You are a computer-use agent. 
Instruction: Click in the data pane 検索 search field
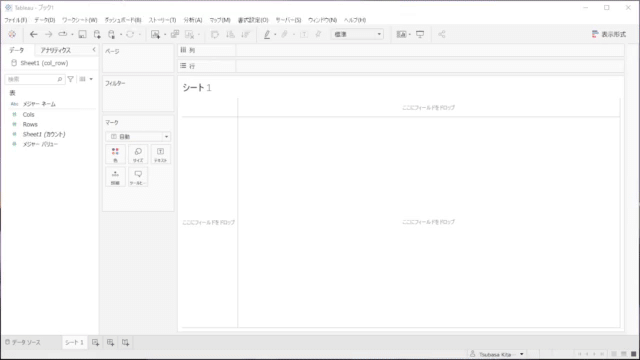[35, 79]
